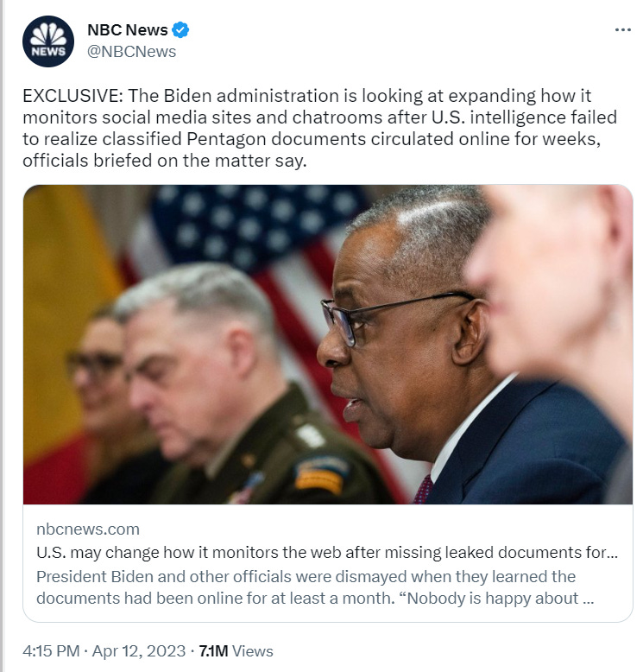
Task: Open headline 'U.S. may change how it monitors'
Action: point(327,552)
